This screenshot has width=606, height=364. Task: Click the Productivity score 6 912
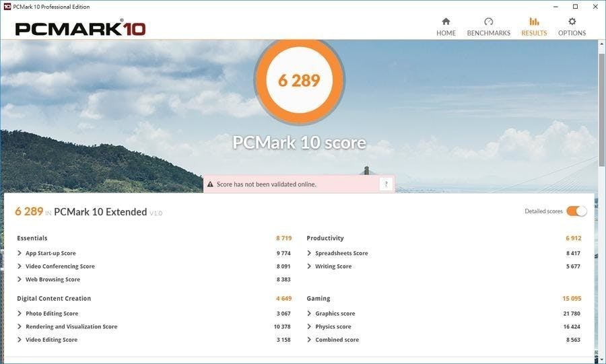coord(573,238)
